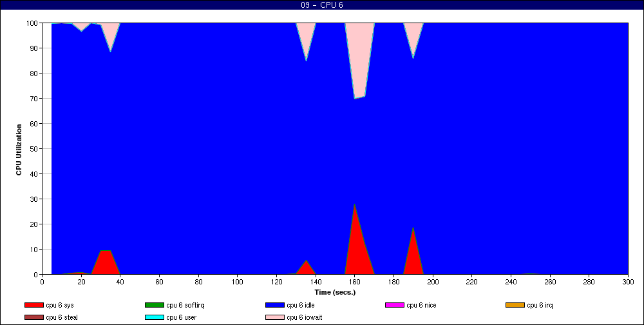The width and height of the screenshot is (644, 325).
Task: Click the y-axis tick label 90
Action: tap(33, 48)
